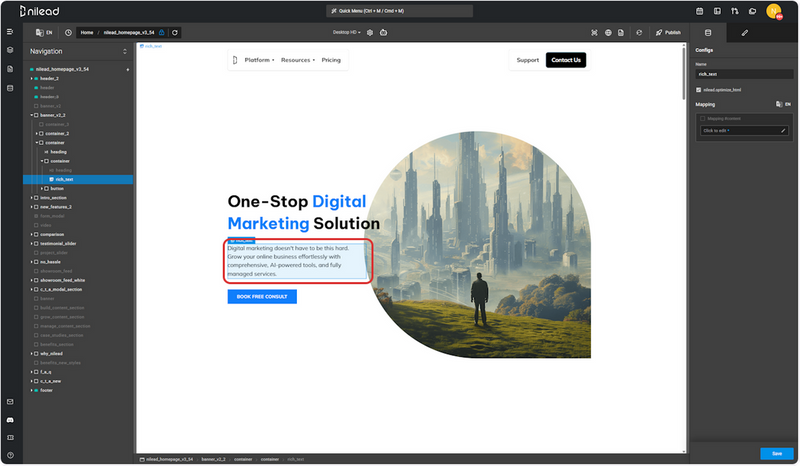Click the canvas vertical scrollbar

point(684,74)
